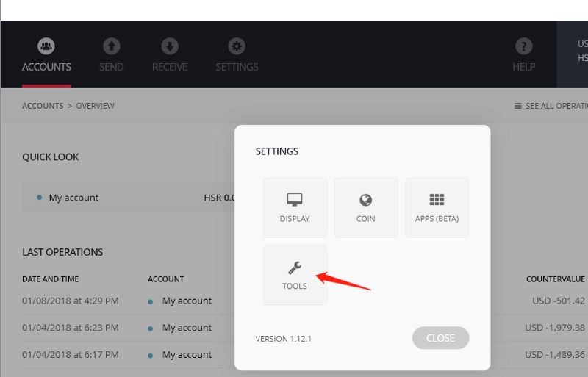The image size is (588, 377).
Task: Open the Display settings tile
Action: click(295, 208)
